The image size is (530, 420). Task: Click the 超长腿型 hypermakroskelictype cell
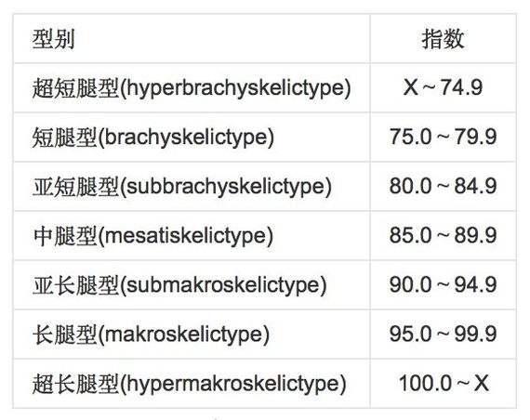tap(190, 384)
